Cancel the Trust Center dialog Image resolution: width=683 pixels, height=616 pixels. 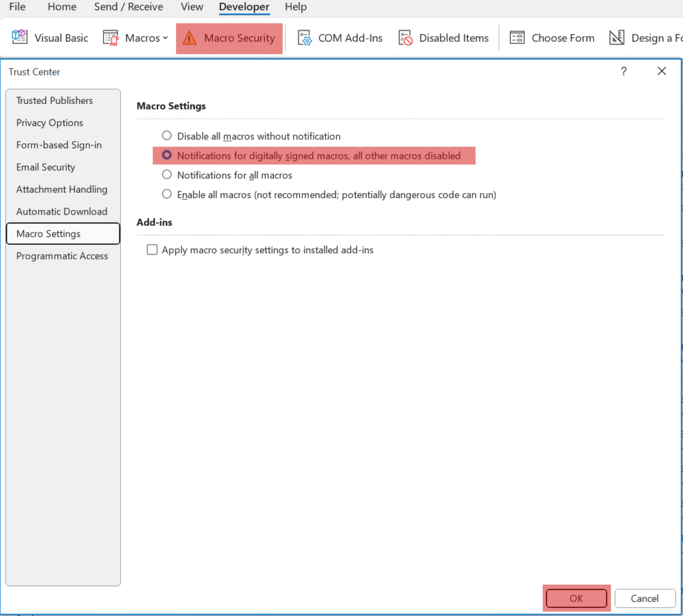(645, 599)
